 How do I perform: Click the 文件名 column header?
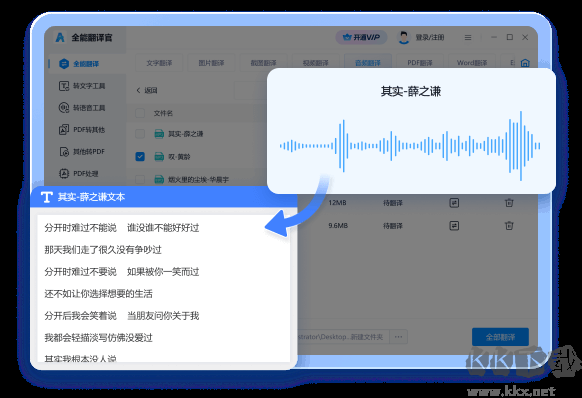[163, 113]
